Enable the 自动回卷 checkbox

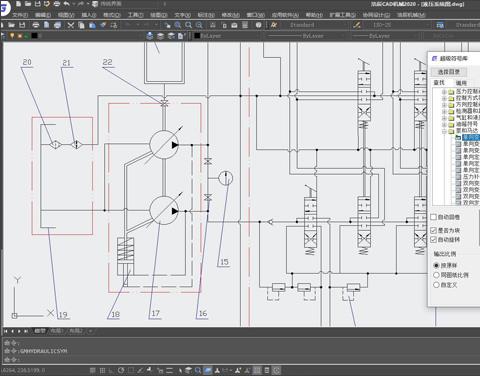click(x=434, y=217)
